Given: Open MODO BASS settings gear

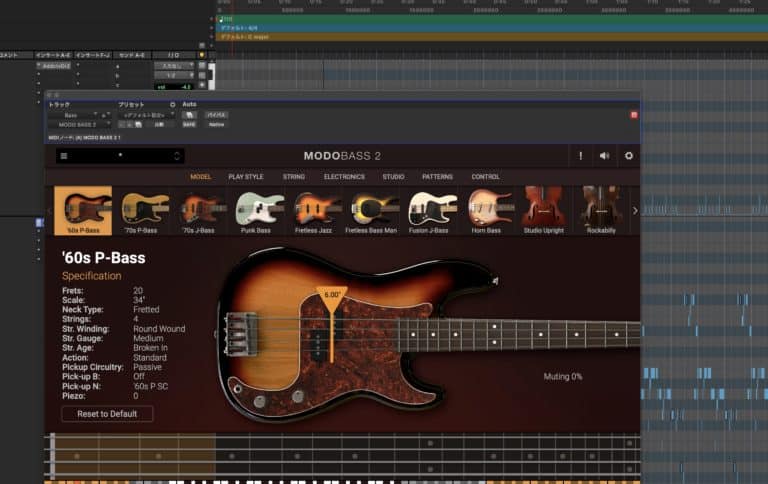Looking at the screenshot, I should 629,156.
